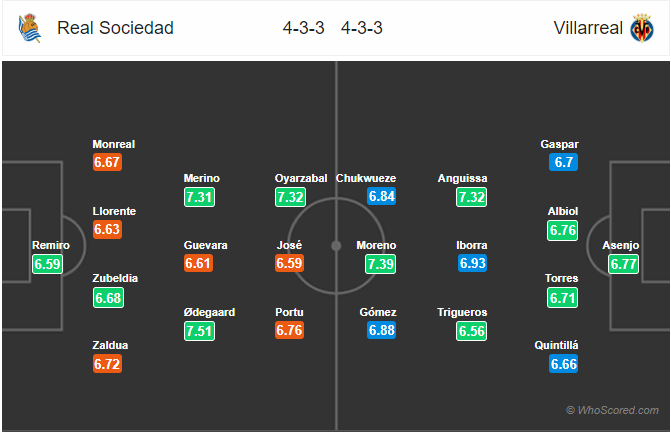Click Real Sociedad's 4-3-3 formation text

(x=303, y=28)
